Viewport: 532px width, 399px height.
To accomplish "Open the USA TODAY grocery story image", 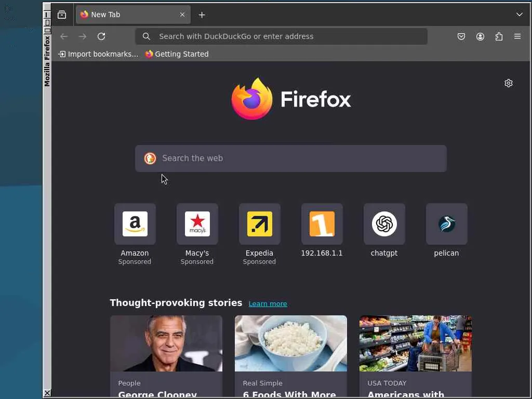I will [415, 343].
